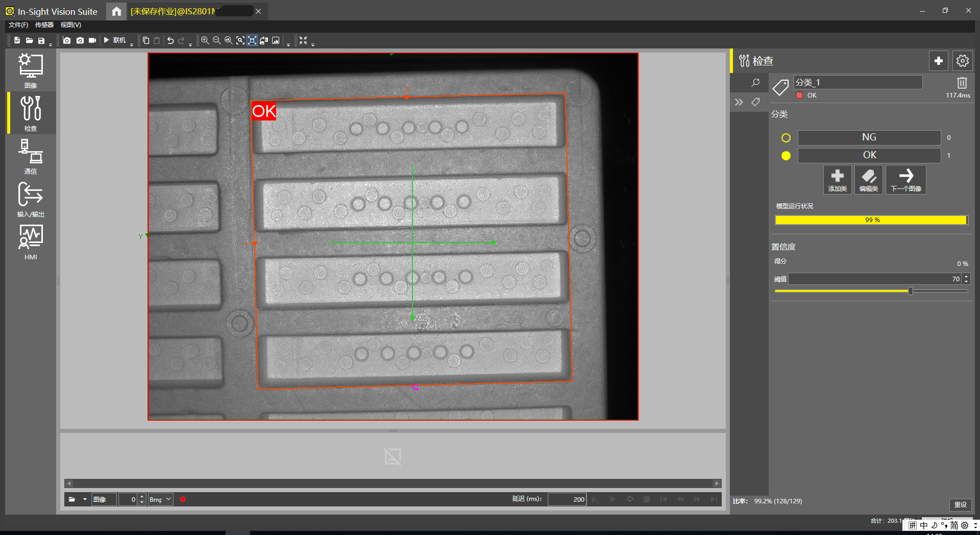Click the zoom 1:1 magnifier icon
This screenshot has width=980, height=535.
click(228, 40)
